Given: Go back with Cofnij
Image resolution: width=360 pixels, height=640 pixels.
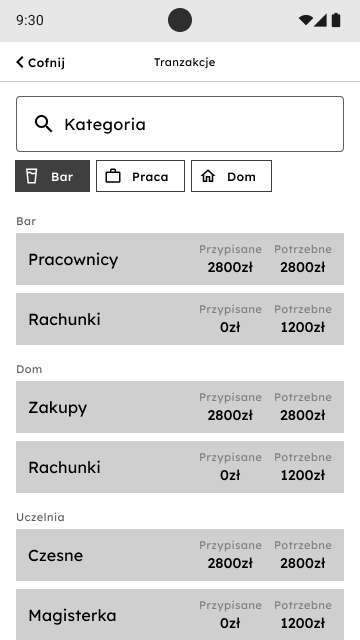Looking at the screenshot, I should (x=40, y=62).
